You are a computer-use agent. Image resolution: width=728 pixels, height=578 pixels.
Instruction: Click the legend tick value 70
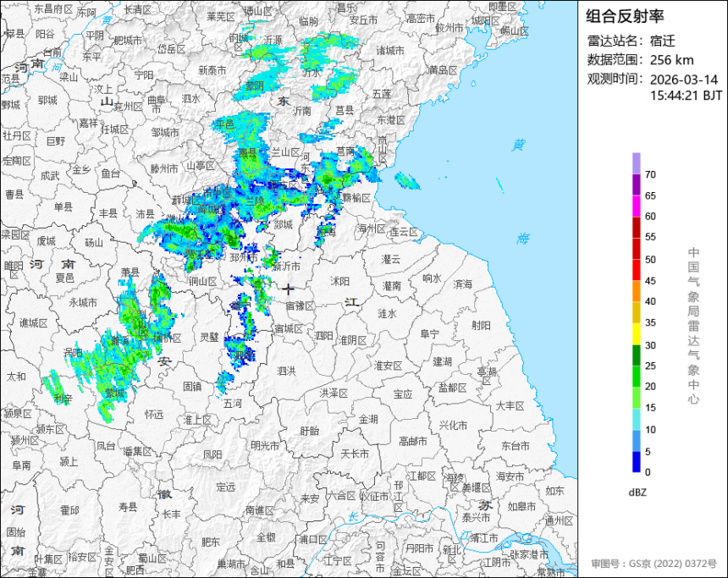click(650, 174)
